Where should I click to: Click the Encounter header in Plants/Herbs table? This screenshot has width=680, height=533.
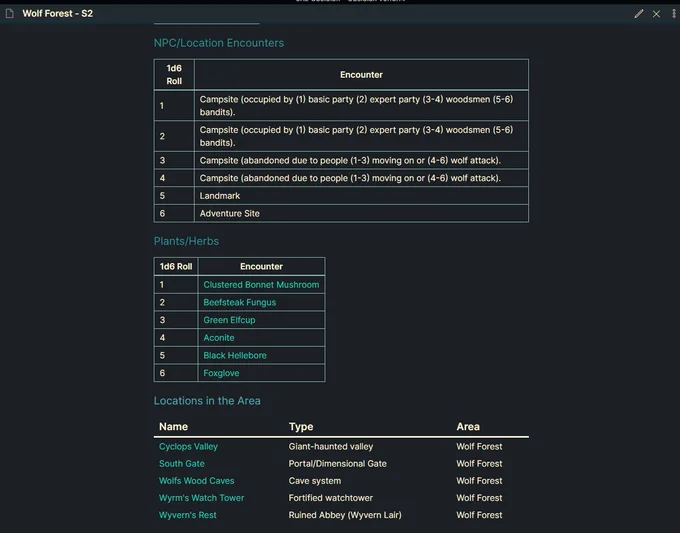pyautogui.click(x=261, y=266)
